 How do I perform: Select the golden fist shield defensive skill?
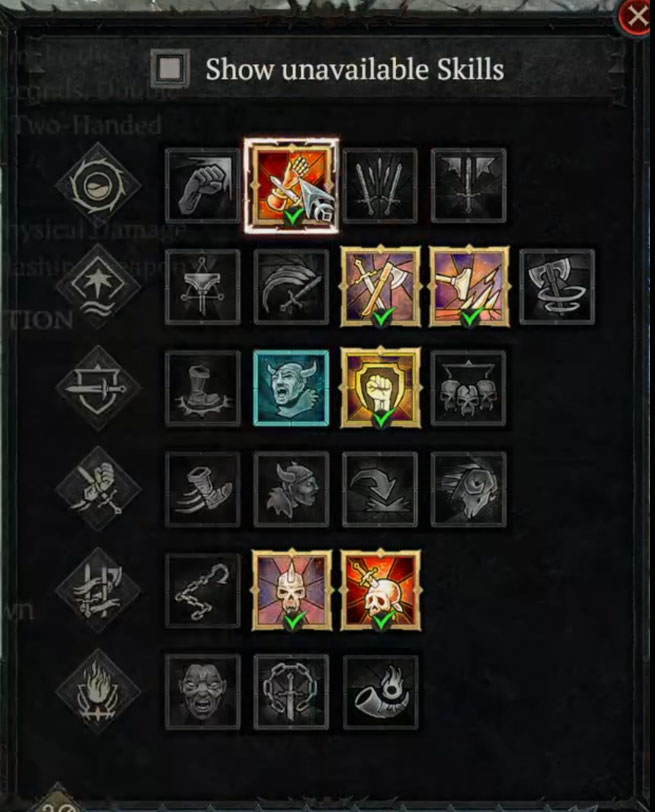pos(380,388)
